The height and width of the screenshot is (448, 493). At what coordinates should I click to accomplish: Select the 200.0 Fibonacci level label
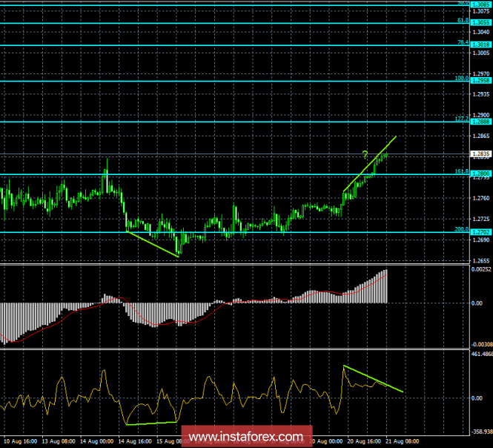click(x=462, y=229)
